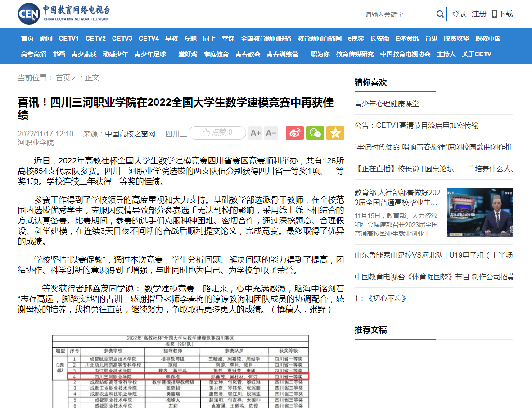Screen dimensions: 532x408
Task: Switch to the CETV1 channel tab
Action: (69, 38)
